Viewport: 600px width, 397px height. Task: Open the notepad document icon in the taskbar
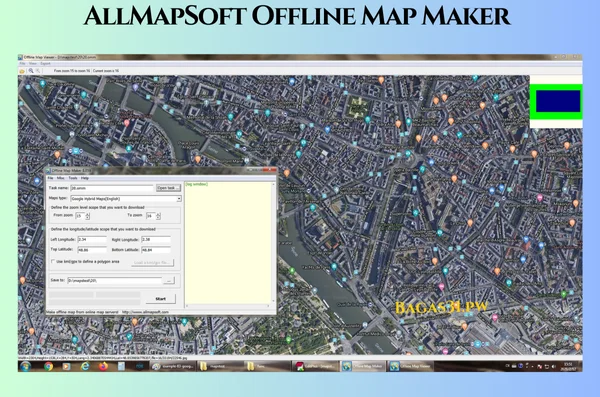(121, 366)
